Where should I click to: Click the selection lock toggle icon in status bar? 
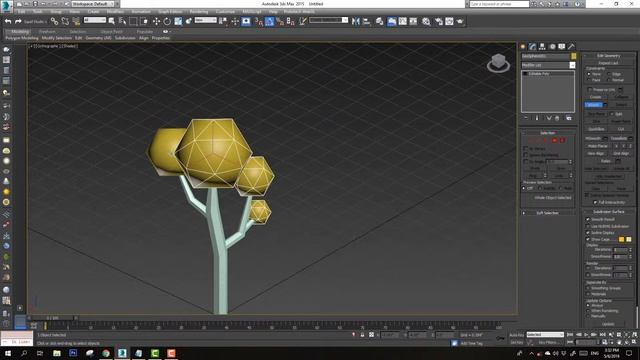pos(362,335)
